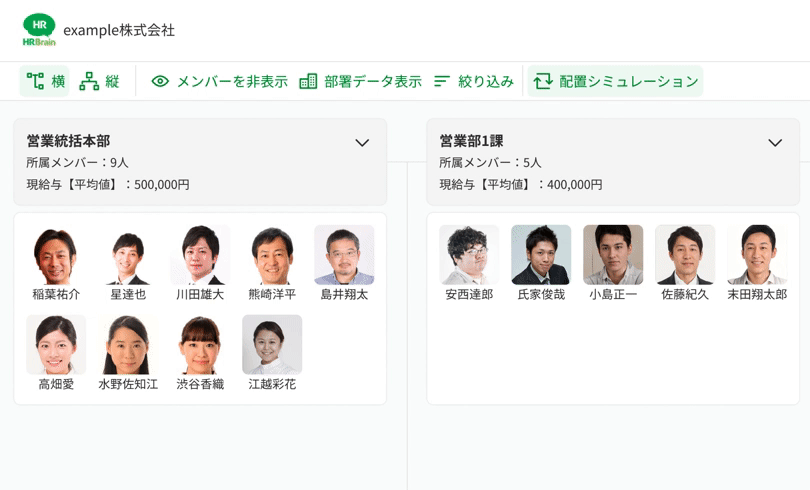Click the filter lines icon
Image resolution: width=810 pixels, height=490 pixels.
point(442,81)
